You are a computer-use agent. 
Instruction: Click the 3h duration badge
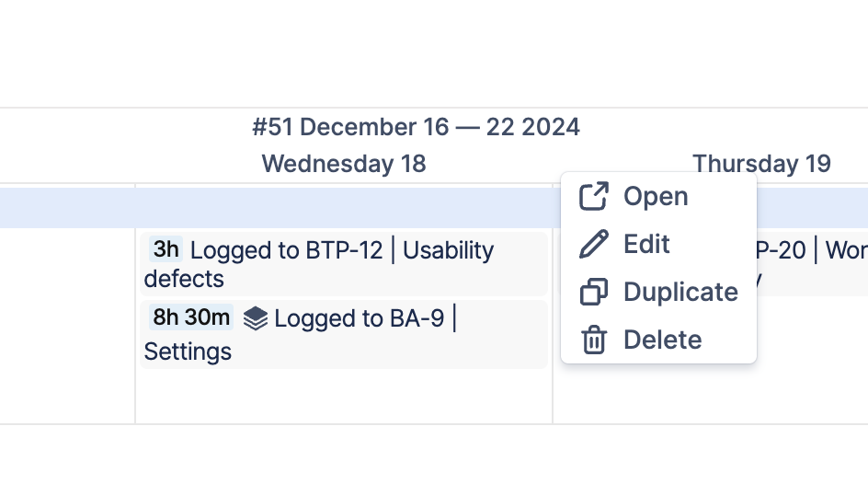(x=166, y=249)
